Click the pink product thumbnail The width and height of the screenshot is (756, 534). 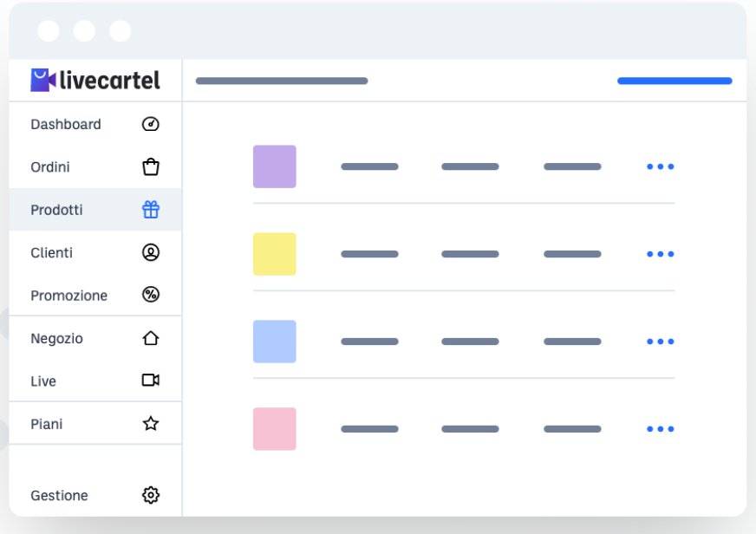point(274,429)
